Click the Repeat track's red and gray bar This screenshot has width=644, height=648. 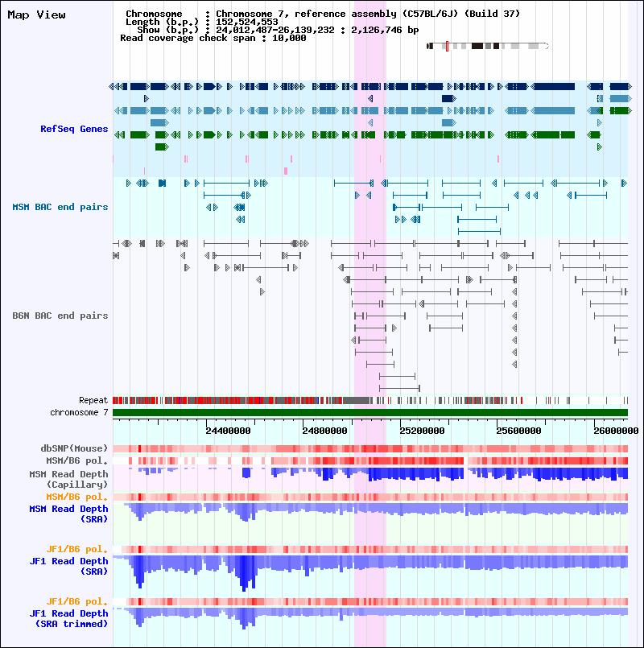click(370, 400)
